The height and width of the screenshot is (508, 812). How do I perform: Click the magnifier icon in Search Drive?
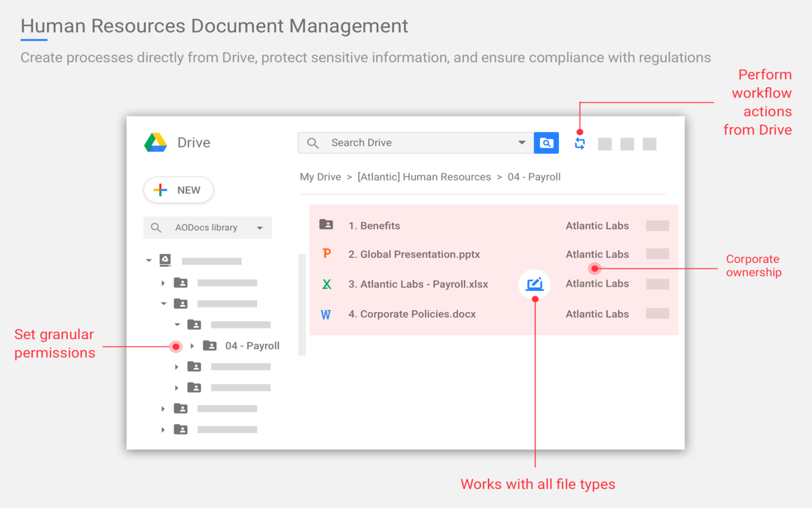[313, 143]
